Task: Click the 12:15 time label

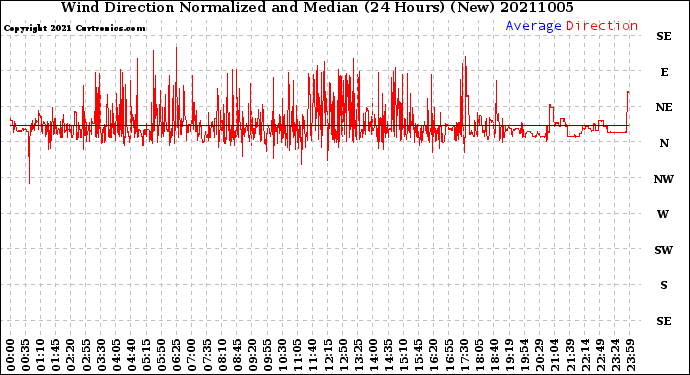Action: (328, 355)
